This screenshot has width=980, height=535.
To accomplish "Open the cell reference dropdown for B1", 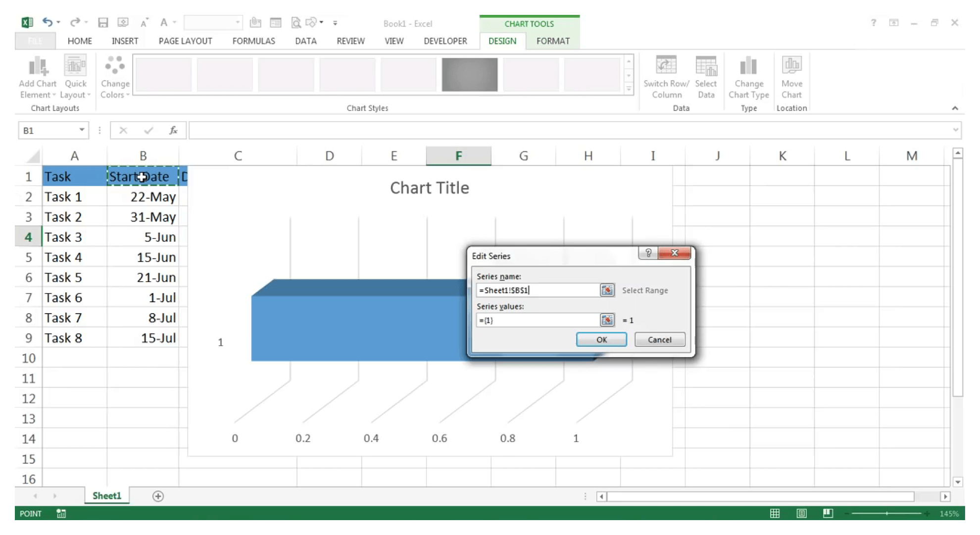I will tap(82, 130).
